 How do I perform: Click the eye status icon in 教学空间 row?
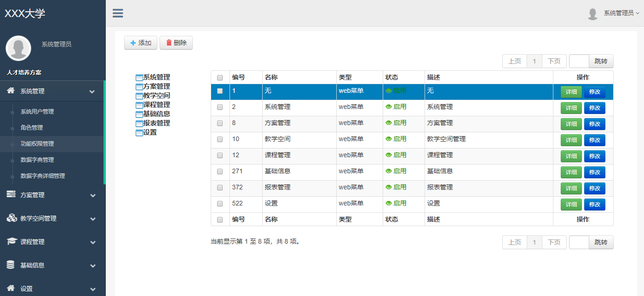389,139
